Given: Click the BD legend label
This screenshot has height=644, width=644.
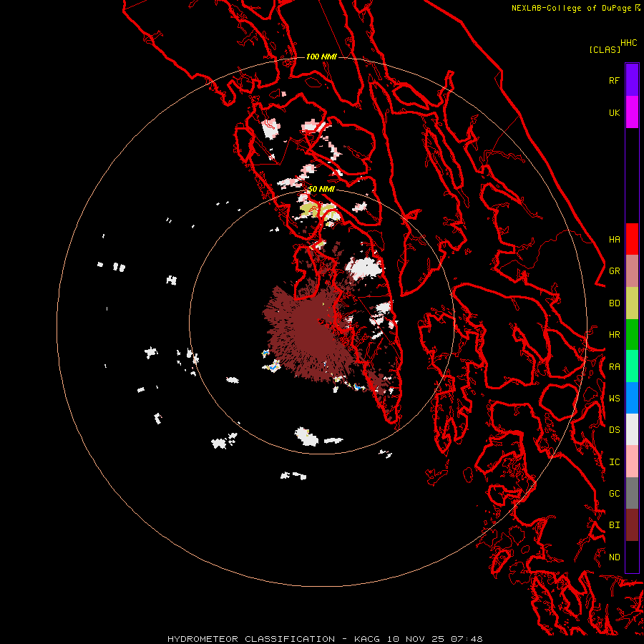Looking at the screenshot, I should [x=614, y=303].
